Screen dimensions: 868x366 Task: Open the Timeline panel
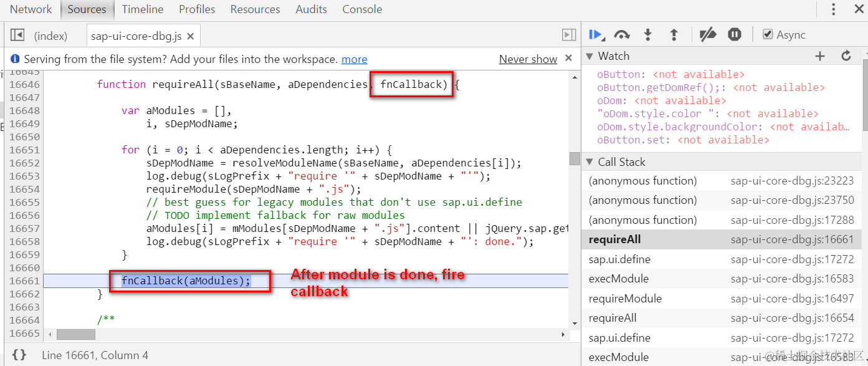point(143,9)
